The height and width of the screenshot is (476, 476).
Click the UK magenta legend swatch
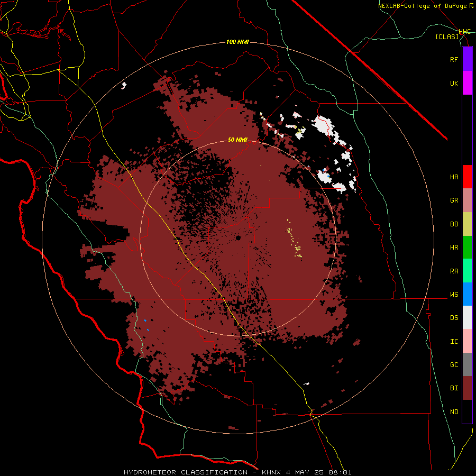click(467, 83)
